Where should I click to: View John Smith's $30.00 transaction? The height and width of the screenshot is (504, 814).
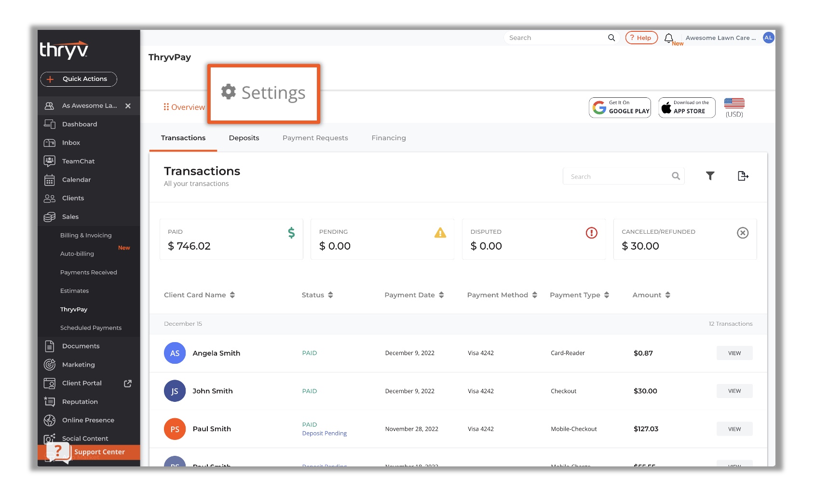(734, 391)
